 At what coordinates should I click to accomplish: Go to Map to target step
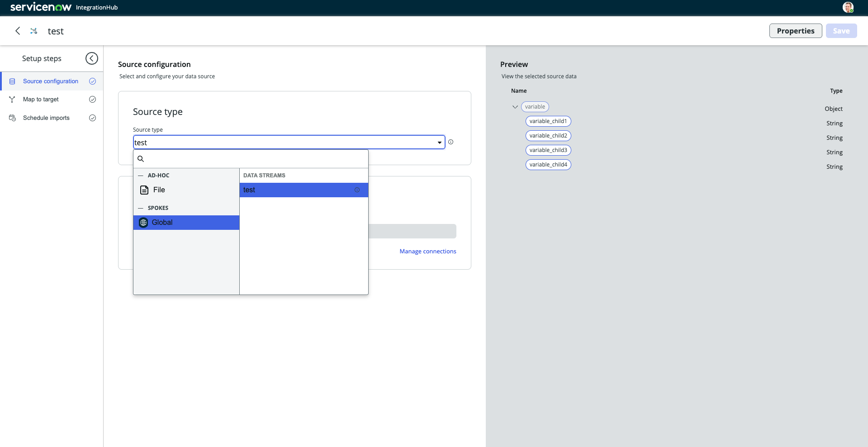point(52,100)
